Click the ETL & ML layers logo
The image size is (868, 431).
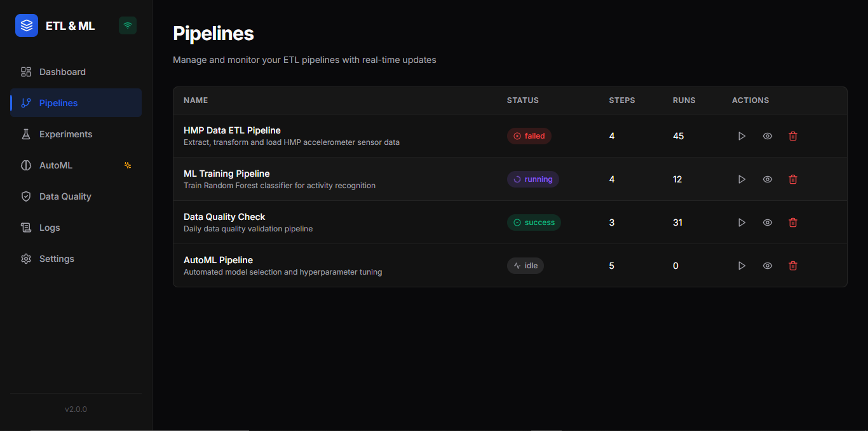tap(27, 25)
